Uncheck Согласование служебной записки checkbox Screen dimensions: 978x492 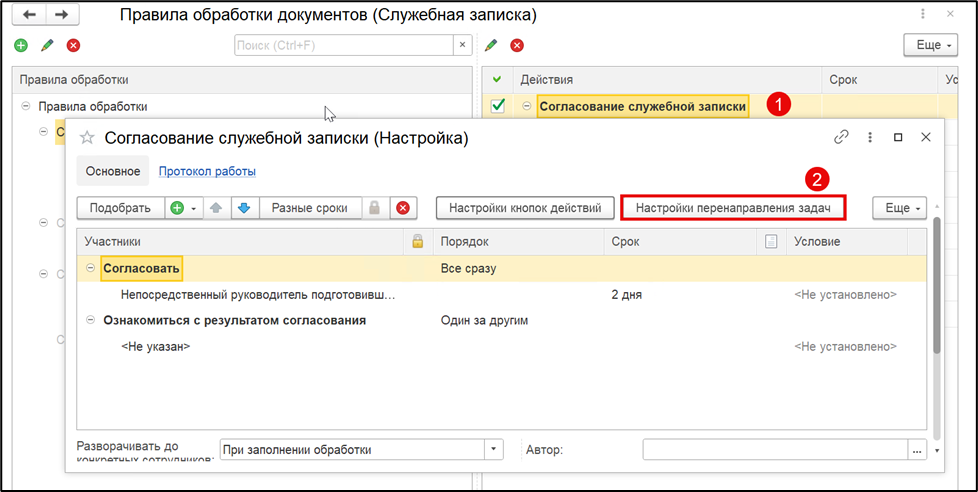(498, 106)
